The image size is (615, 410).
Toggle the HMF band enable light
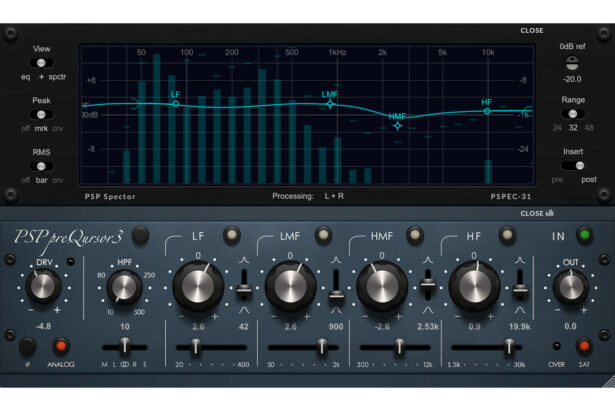(x=415, y=235)
